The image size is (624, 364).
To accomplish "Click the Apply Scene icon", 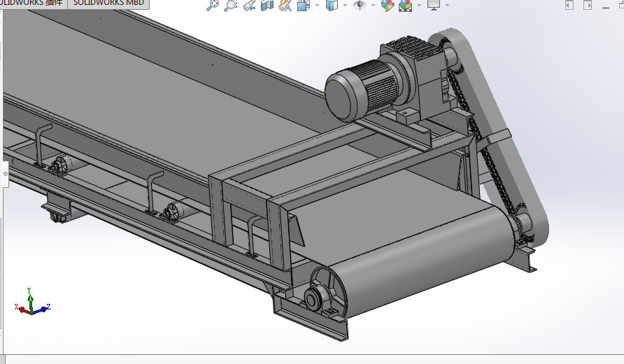I will 405,5.
